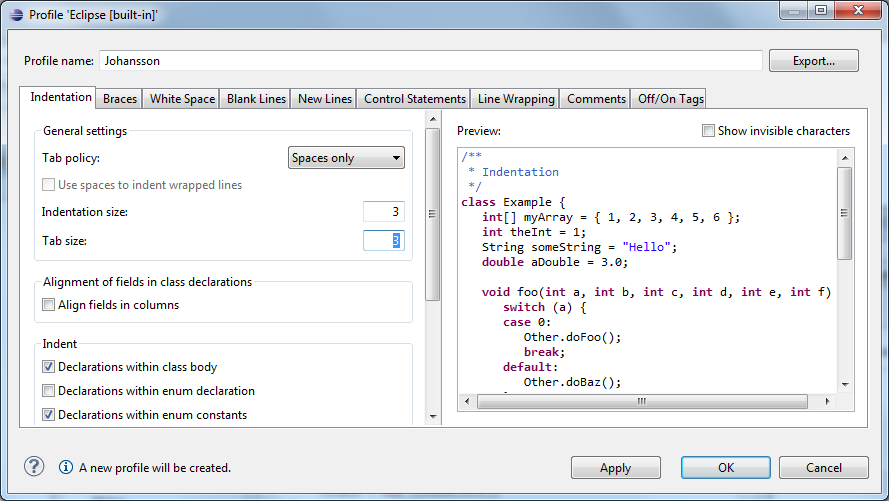This screenshot has height=501, width=889.
Task: Open the Blank Lines tab
Action: click(x=256, y=99)
